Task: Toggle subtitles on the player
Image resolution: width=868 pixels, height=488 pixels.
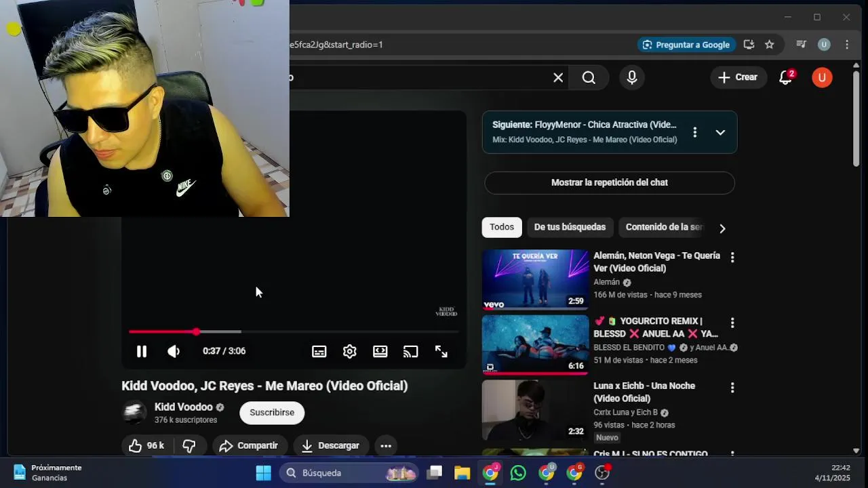Action: [x=319, y=351]
